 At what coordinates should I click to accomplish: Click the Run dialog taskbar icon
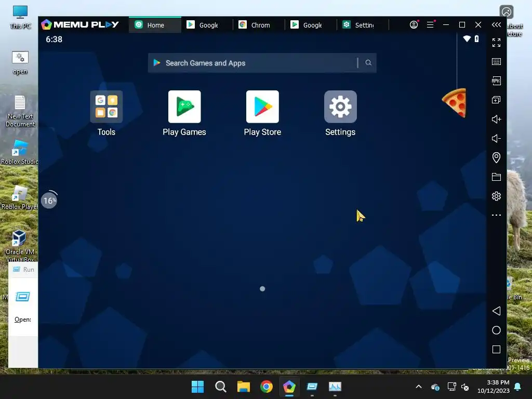[312, 387]
